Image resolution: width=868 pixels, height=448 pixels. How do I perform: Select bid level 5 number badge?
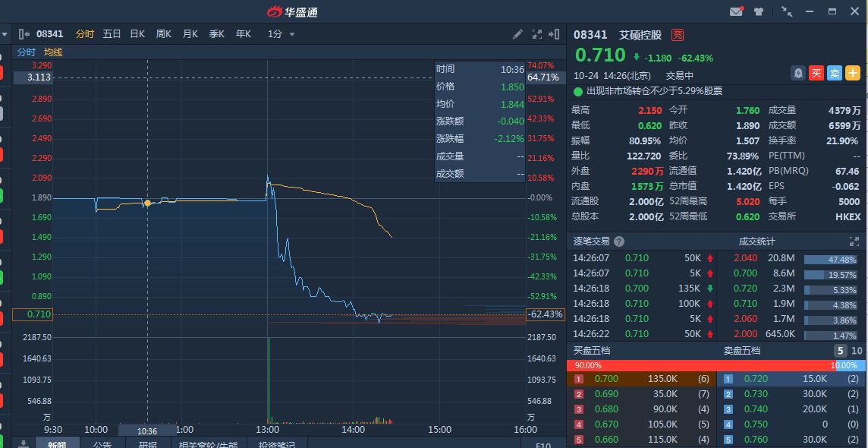(x=579, y=440)
